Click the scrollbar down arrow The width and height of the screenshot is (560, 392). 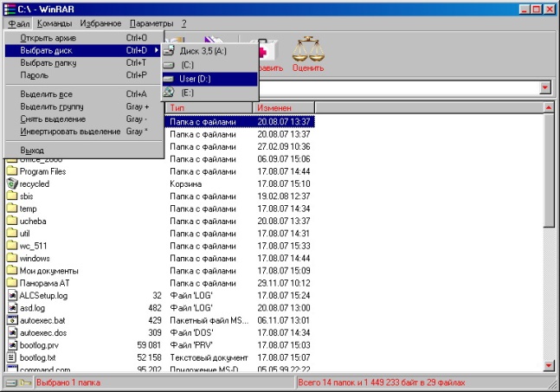(549, 365)
